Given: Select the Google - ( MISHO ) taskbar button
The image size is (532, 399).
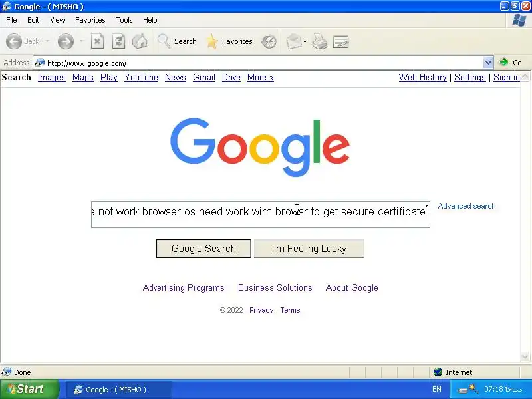Looking at the screenshot, I should pos(118,390).
